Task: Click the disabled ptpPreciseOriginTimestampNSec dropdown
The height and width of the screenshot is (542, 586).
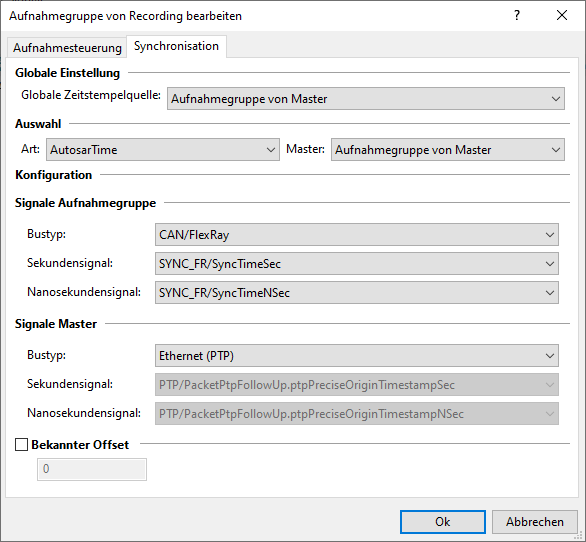Action: coord(357,413)
